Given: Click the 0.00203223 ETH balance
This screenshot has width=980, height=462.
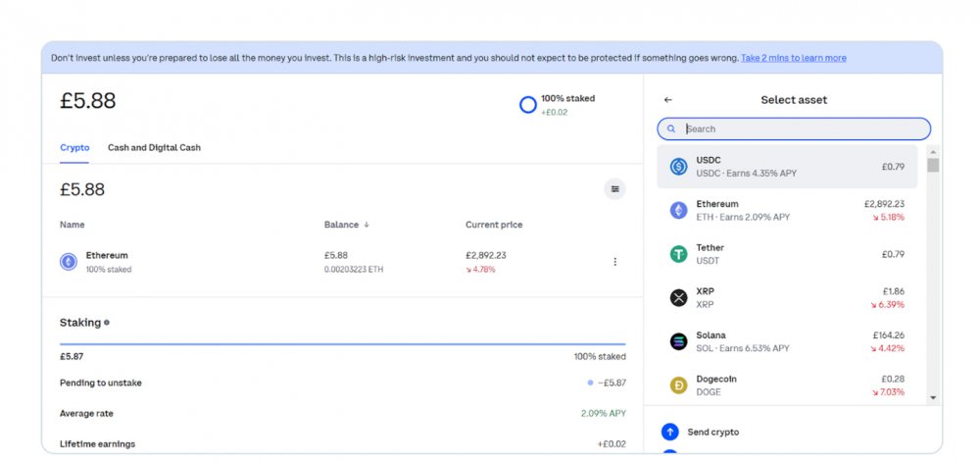Looking at the screenshot, I should (354, 270).
